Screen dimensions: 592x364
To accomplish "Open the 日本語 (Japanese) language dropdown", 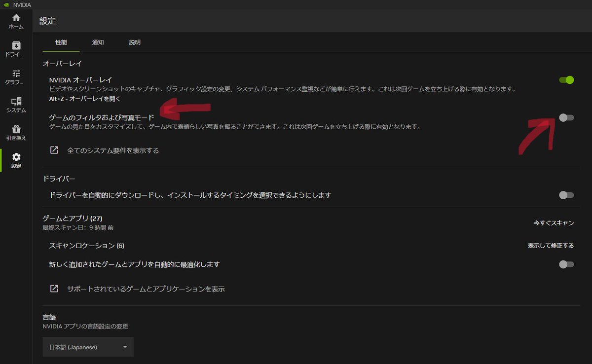I will [88, 347].
